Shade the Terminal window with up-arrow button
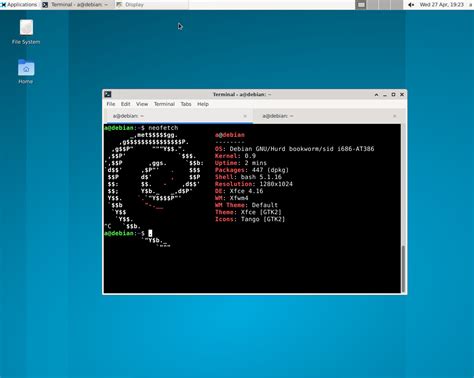 click(x=376, y=95)
